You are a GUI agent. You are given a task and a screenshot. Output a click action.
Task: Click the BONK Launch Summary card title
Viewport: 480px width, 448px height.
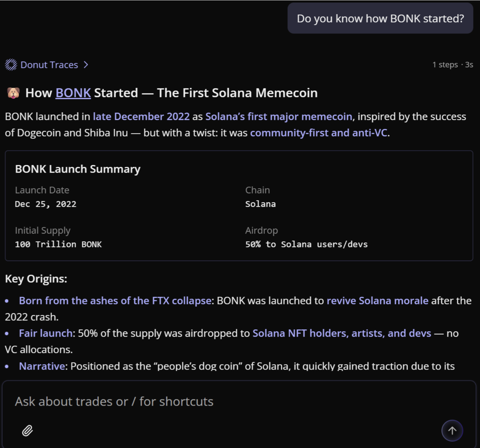coord(78,169)
